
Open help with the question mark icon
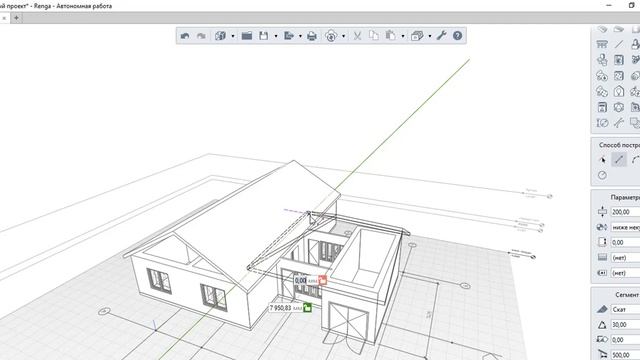click(x=458, y=36)
